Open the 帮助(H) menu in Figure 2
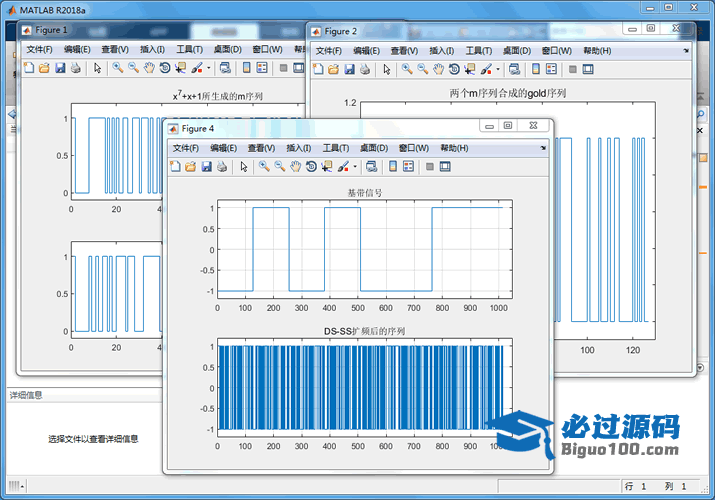 point(596,50)
